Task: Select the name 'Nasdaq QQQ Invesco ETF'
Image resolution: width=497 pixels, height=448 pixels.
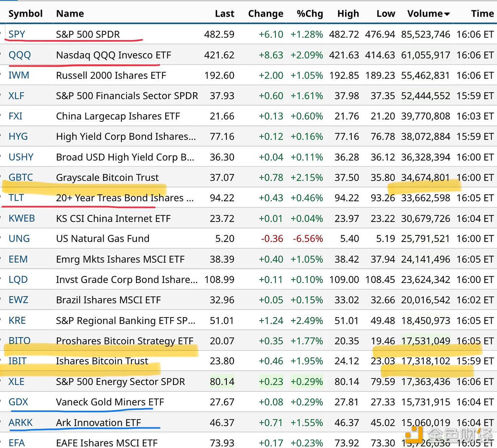Action: point(114,55)
